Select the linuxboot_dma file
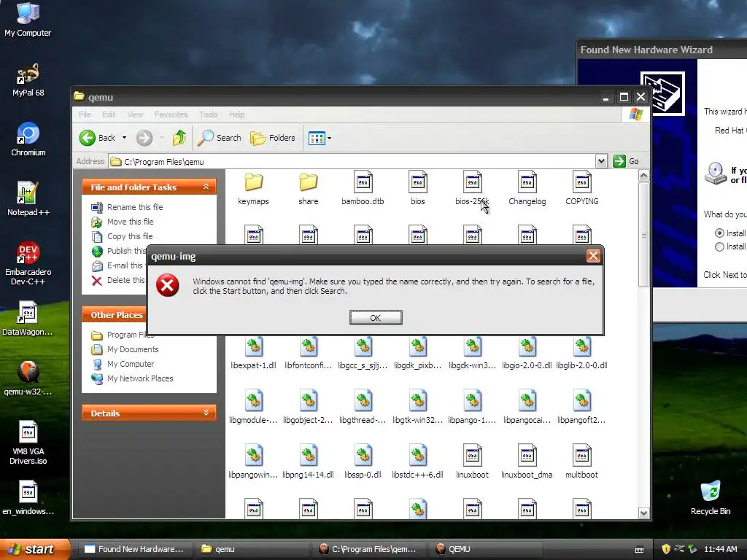Viewport: 747px width, 560px height. [x=527, y=462]
